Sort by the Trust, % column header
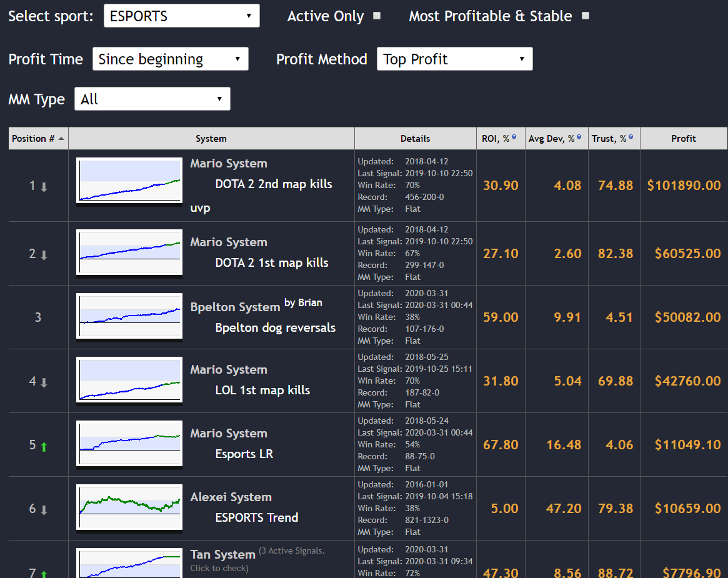This screenshot has width=728, height=578. (x=614, y=138)
